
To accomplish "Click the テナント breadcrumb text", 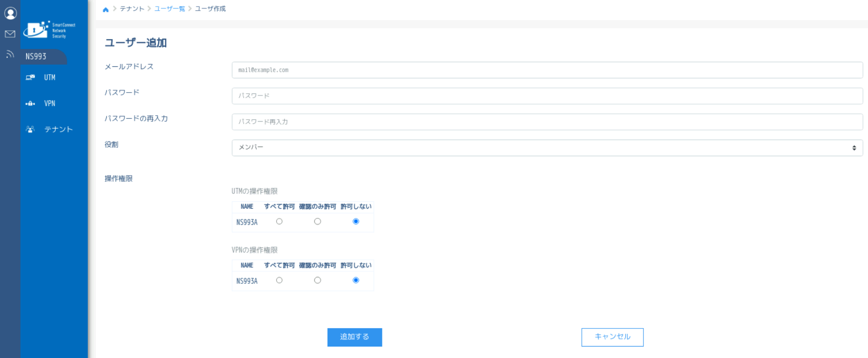I will pos(132,9).
